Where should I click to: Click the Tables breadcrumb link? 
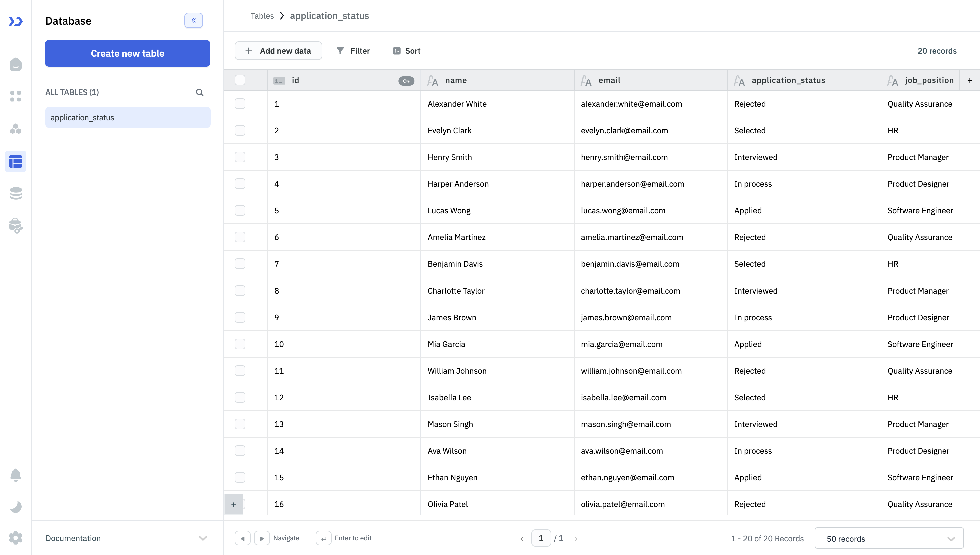pyautogui.click(x=262, y=16)
